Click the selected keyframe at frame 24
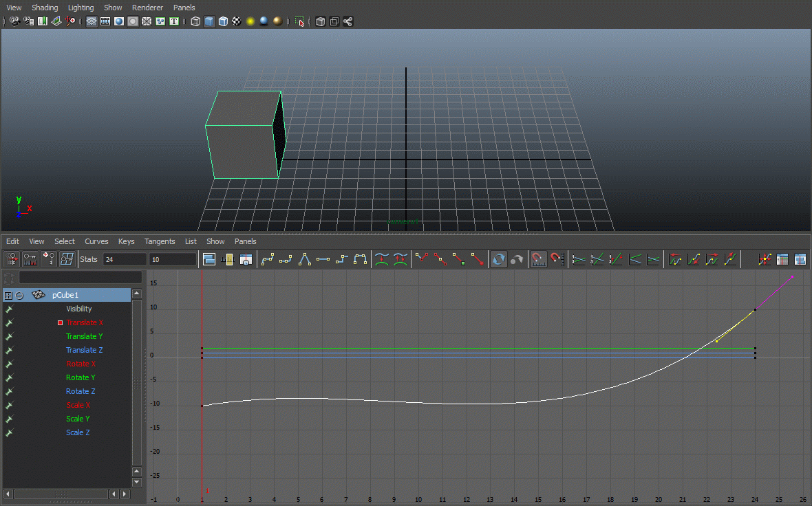The image size is (812, 506). [755, 310]
